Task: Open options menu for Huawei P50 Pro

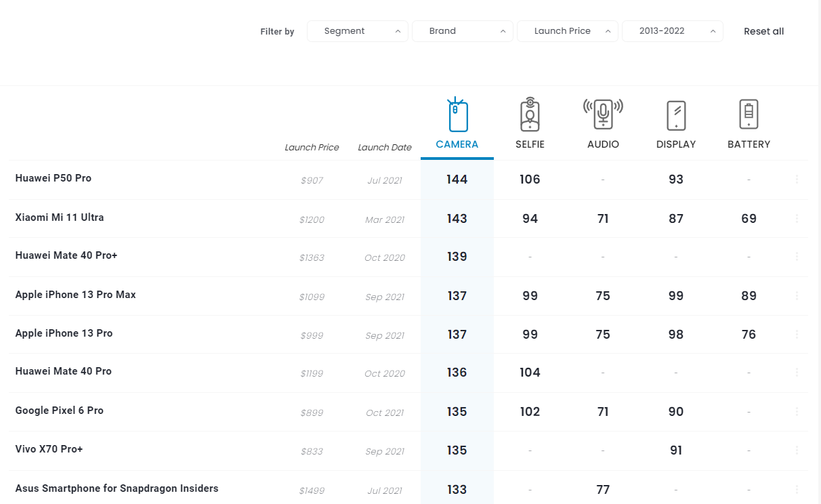Action: coord(797,180)
